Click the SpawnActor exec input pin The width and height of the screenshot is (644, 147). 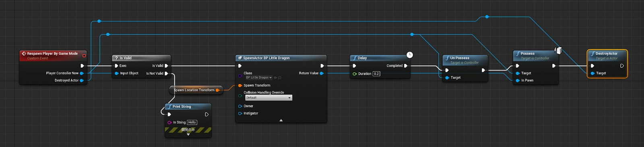240,66
